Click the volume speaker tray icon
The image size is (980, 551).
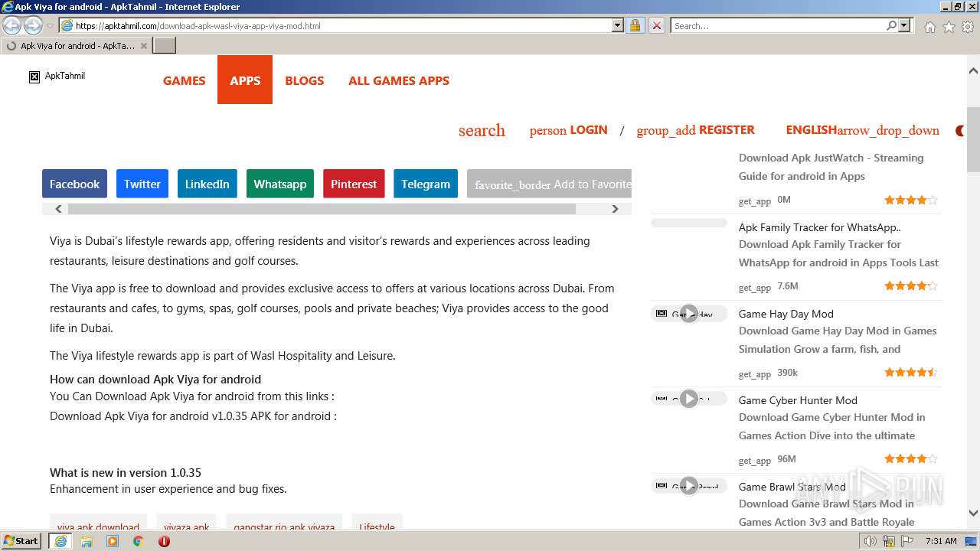[x=870, y=541]
